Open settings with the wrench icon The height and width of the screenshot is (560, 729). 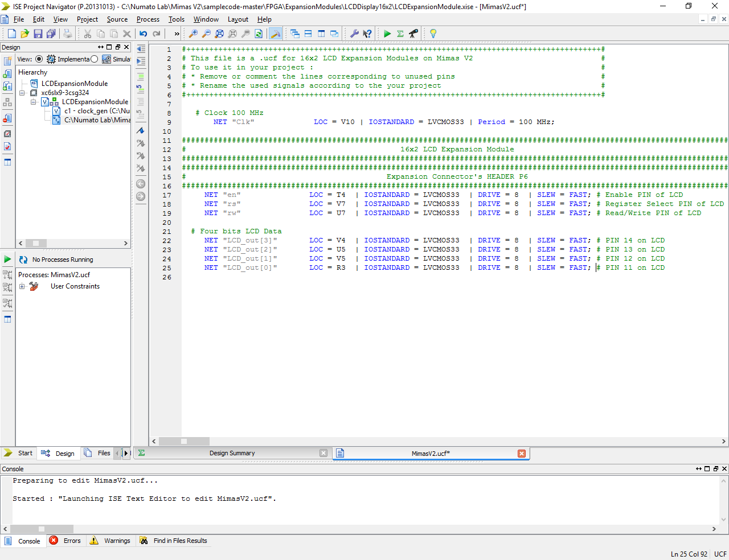(354, 34)
